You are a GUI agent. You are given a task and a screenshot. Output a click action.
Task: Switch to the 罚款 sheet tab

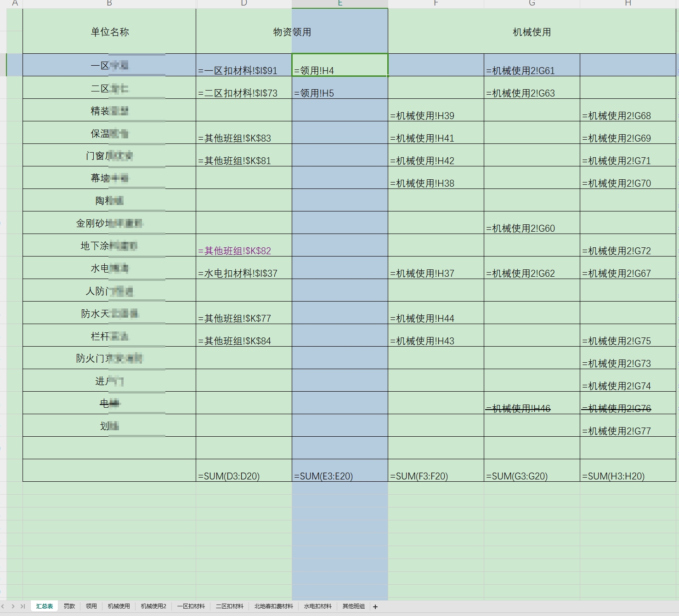pyautogui.click(x=69, y=607)
